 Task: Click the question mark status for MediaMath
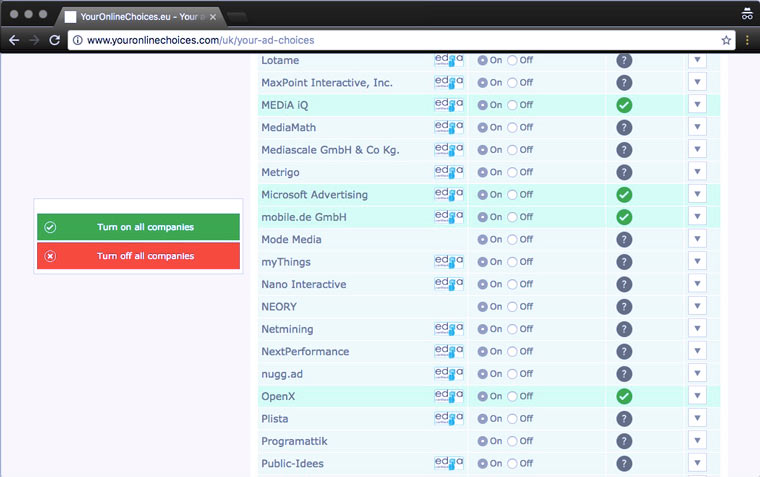pos(624,127)
